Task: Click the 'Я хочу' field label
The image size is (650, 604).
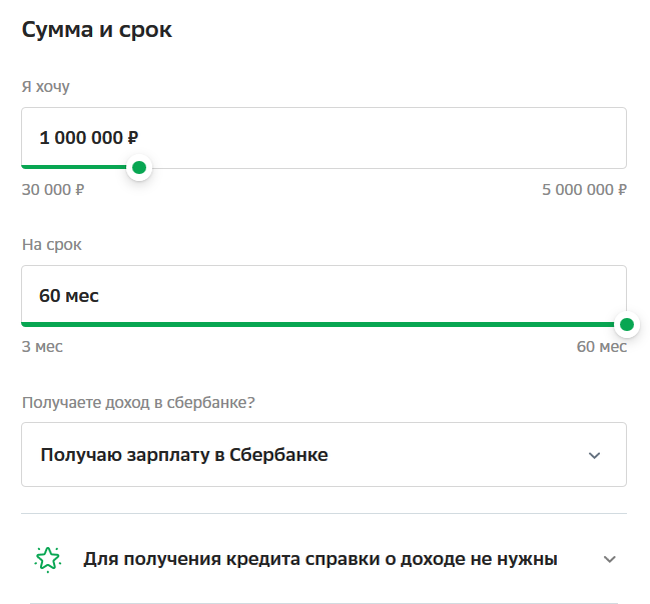Action: point(46,87)
